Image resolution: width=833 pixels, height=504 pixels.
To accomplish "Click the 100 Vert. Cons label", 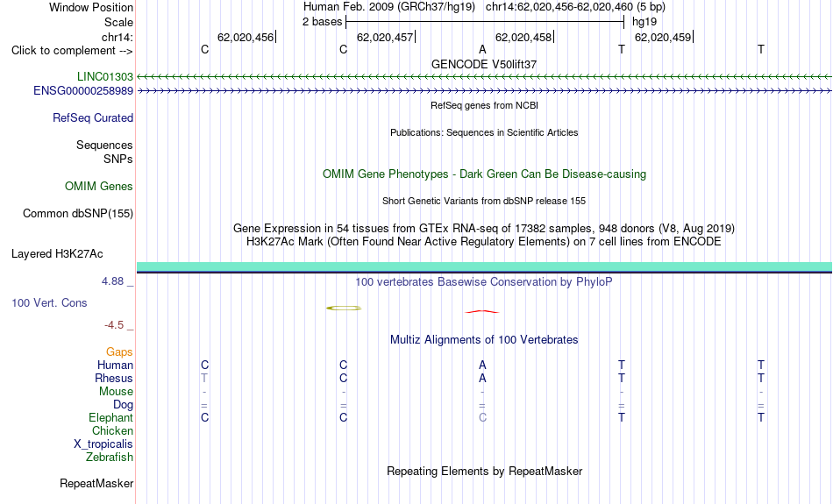I will [x=49, y=302].
